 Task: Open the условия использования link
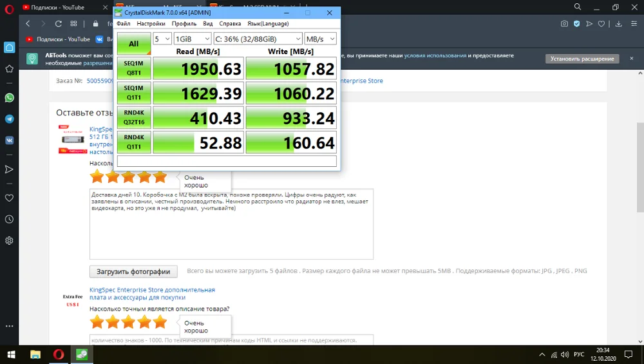pyautogui.click(x=435, y=55)
